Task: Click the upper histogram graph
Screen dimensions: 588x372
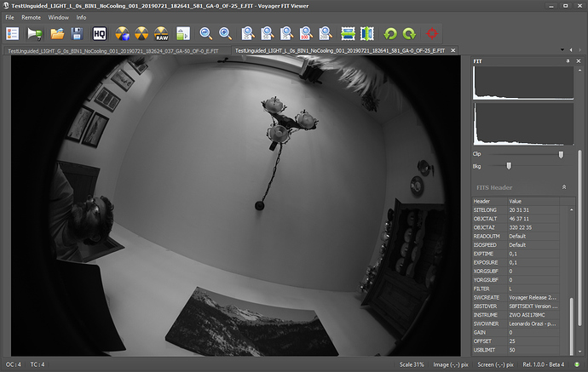Action: tap(523, 83)
